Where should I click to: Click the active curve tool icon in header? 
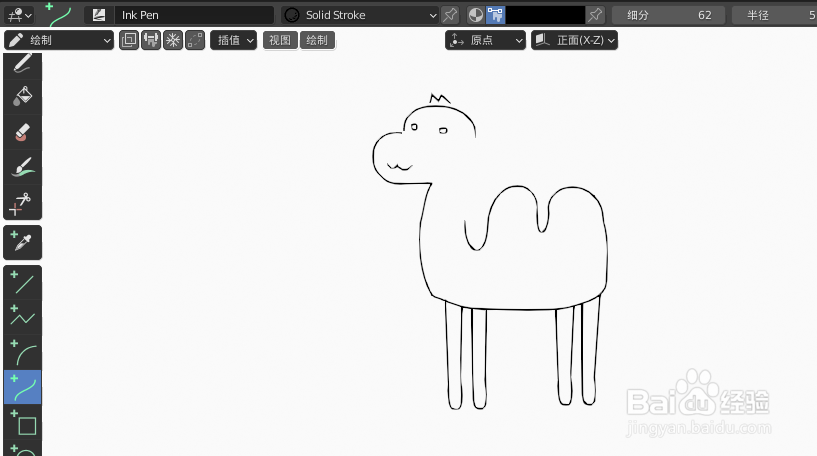pos(58,15)
